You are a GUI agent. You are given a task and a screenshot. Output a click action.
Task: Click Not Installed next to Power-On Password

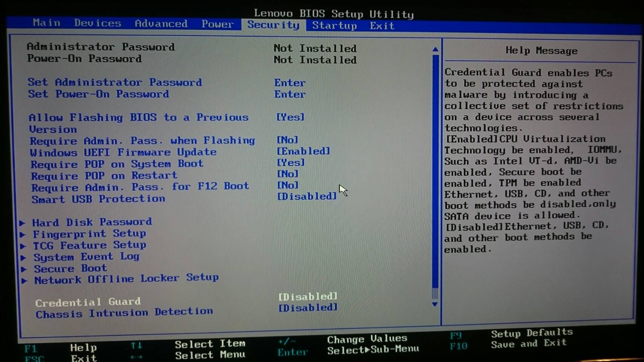[315, 60]
